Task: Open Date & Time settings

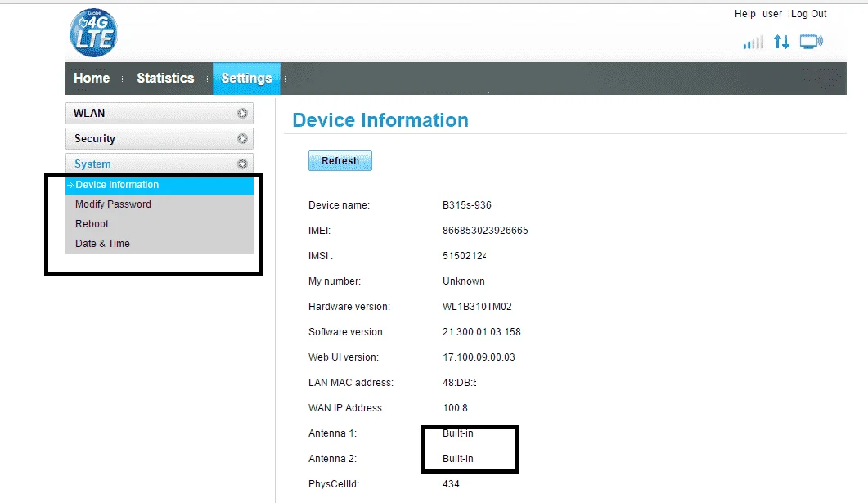Action: (102, 244)
